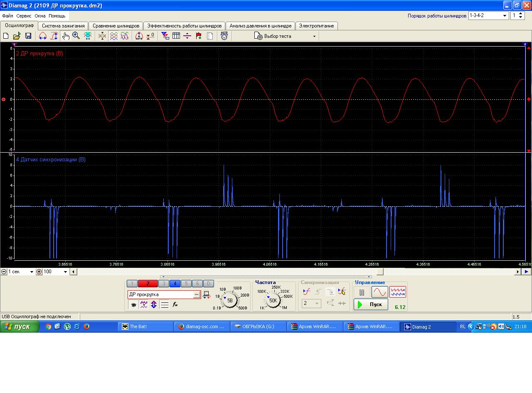Click the stacked-channels waveform icon

(x=113, y=36)
